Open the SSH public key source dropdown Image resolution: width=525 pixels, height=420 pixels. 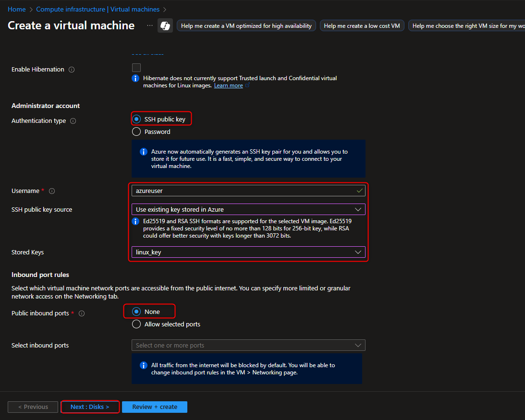point(248,209)
